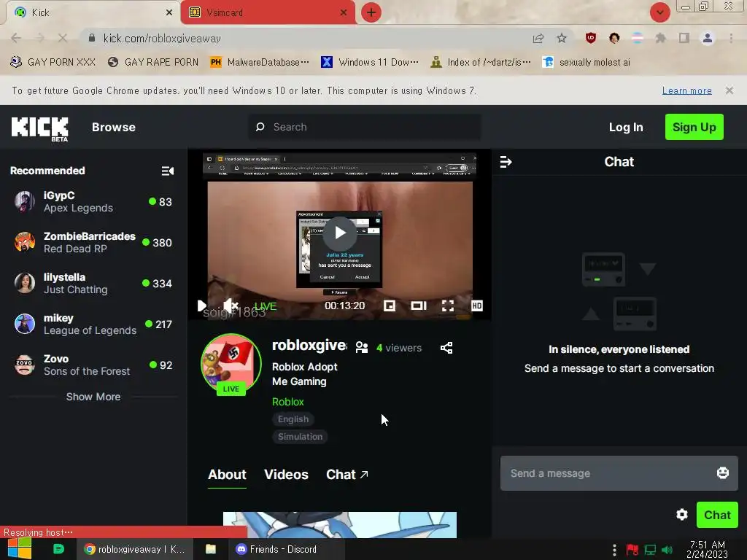The width and height of the screenshot is (747, 560).
Task: Open the Windows 11 Dow… bookmark
Action: 370,63
